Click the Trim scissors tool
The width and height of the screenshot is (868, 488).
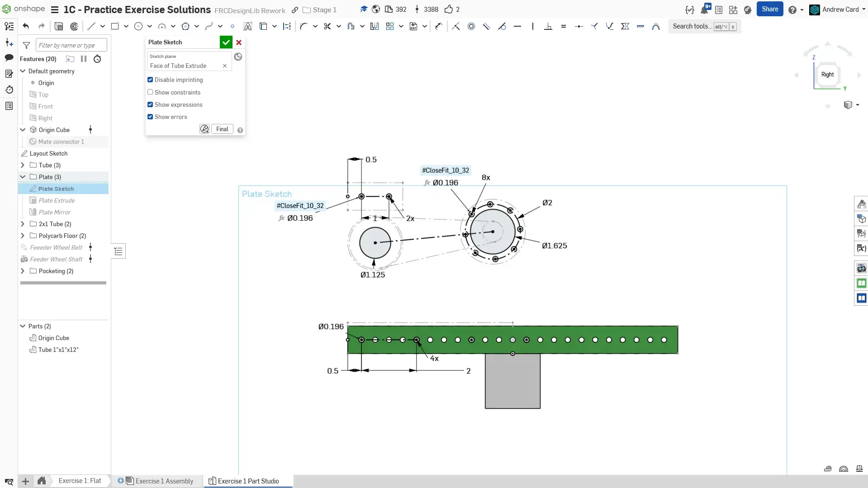tap(327, 26)
